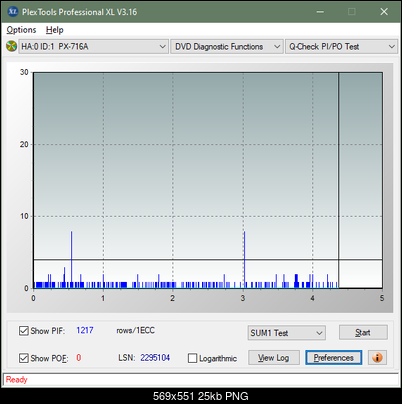The height and width of the screenshot is (404, 402).
Task: Enable the Logarithmic checkbox
Action: (192, 358)
